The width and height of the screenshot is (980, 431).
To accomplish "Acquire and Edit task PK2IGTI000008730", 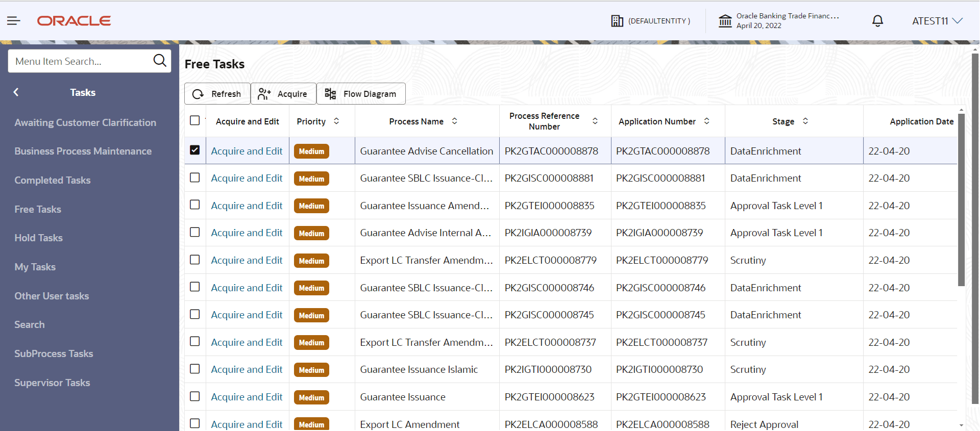I will tap(247, 369).
